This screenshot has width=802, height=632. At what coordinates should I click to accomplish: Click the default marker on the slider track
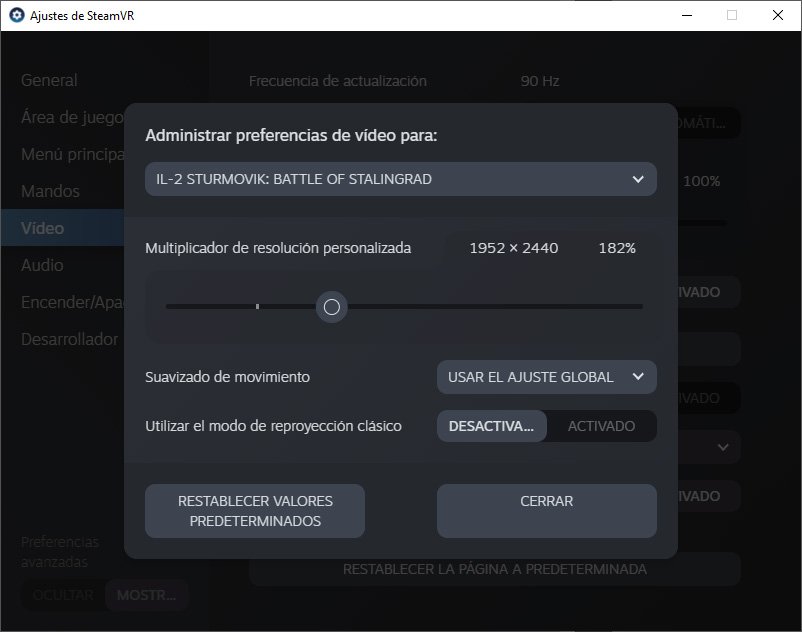tap(257, 306)
